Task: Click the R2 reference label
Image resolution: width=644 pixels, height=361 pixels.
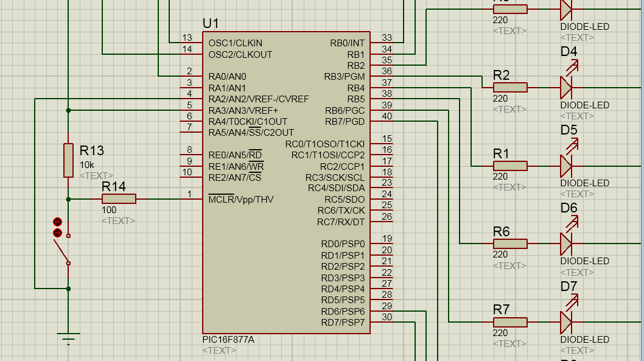Action: click(501, 75)
